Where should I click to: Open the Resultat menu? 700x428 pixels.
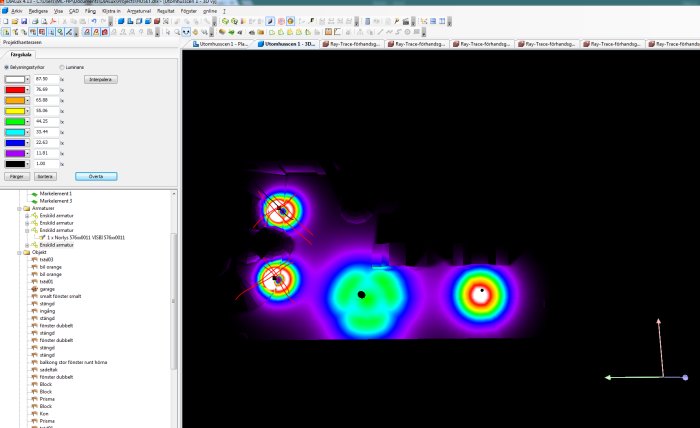tap(166, 11)
